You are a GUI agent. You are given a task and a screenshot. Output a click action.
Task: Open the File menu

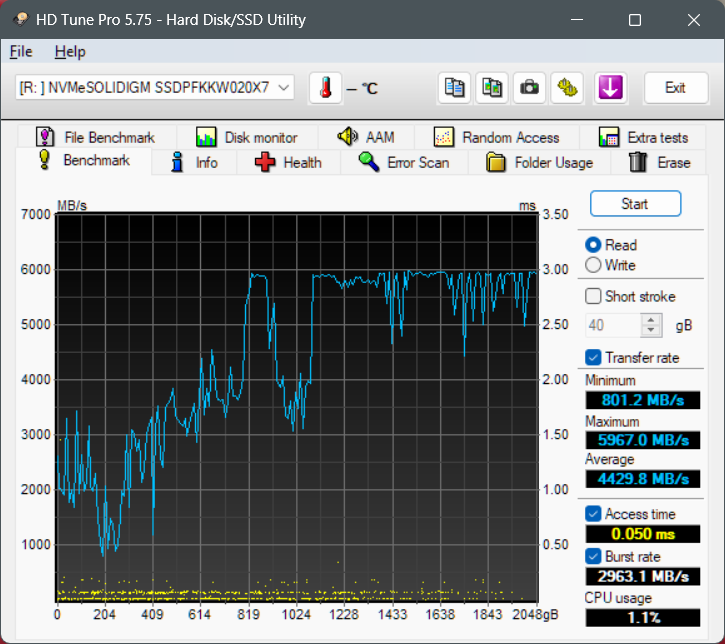21,52
